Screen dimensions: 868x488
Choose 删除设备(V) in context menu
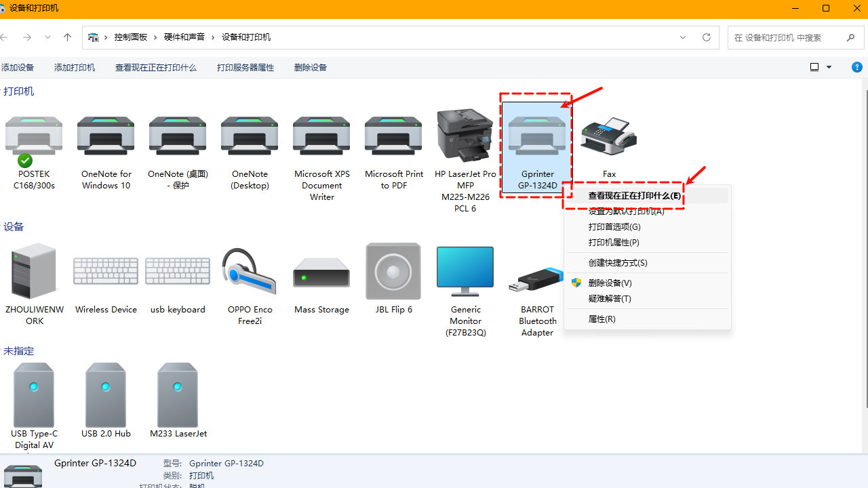pyautogui.click(x=647, y=283)
